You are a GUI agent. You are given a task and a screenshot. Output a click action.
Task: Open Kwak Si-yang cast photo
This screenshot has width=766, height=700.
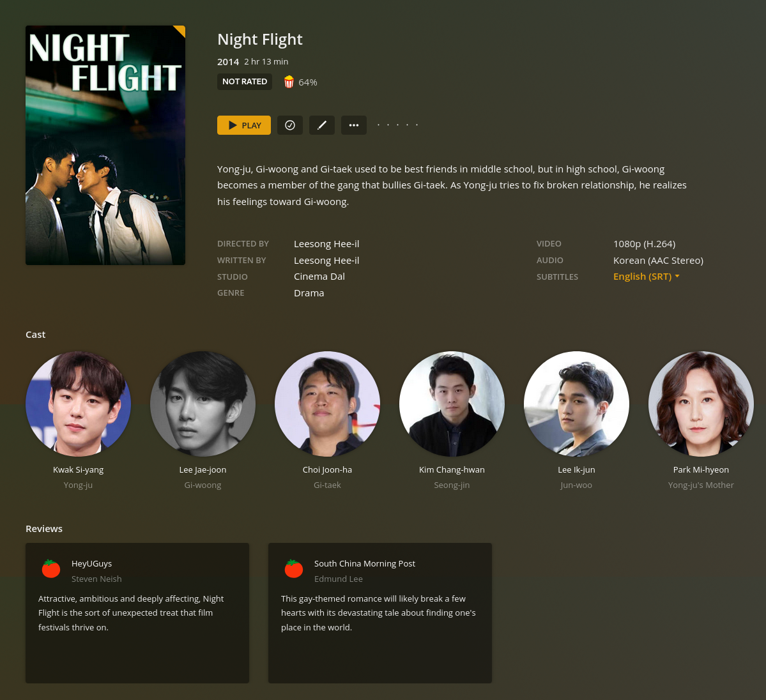click(78, 404)
